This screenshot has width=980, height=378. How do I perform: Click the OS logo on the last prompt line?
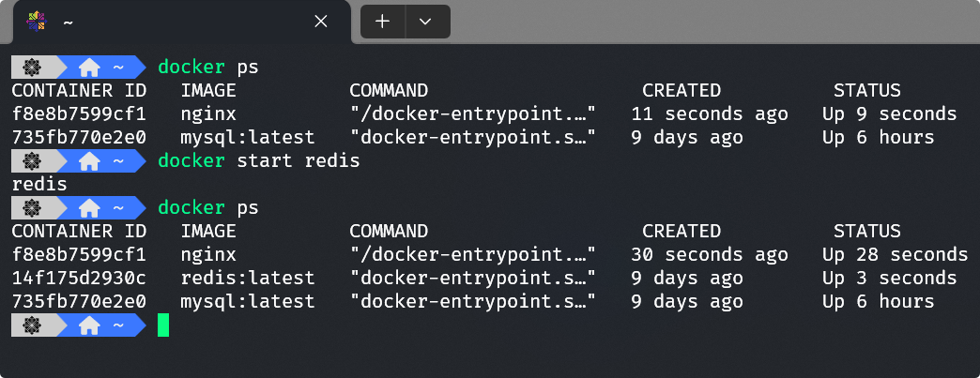coord(30,325)
